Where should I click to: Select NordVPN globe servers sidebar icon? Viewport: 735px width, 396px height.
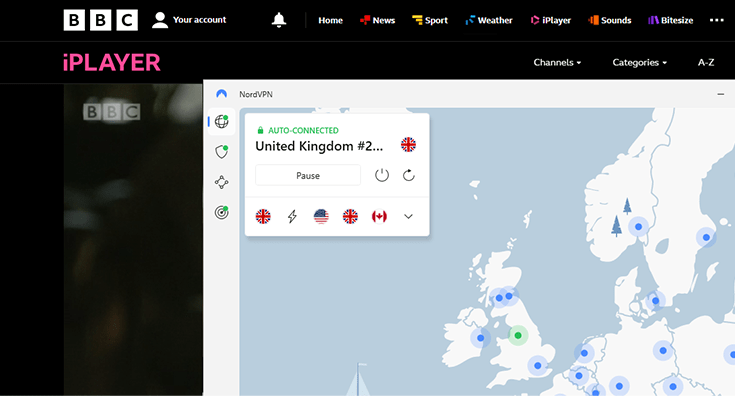pyautogui.click(x=221, y=122)
